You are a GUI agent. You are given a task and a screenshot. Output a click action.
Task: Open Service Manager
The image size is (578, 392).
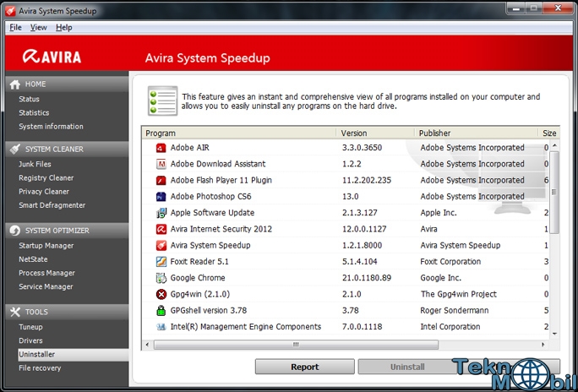(x=46, y=286)
